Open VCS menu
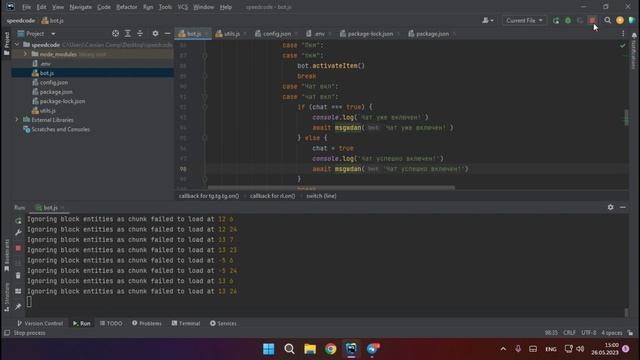The width and height of the screenshot is (640, 360). (182, 7)
